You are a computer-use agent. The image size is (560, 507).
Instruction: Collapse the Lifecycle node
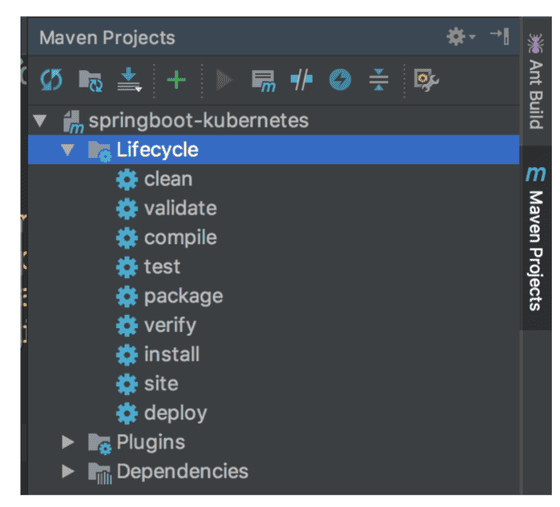click(68, 150)
